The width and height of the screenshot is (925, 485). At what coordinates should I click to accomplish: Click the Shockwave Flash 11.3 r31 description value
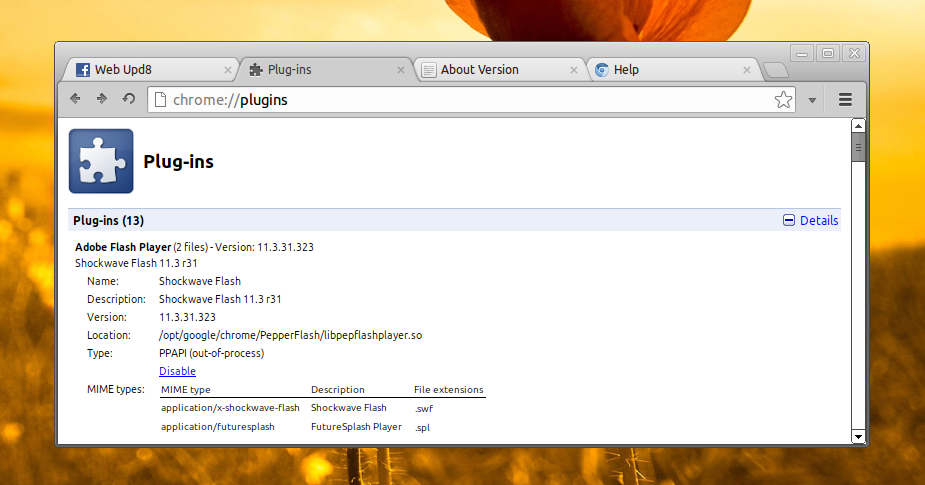coord(220,299)
